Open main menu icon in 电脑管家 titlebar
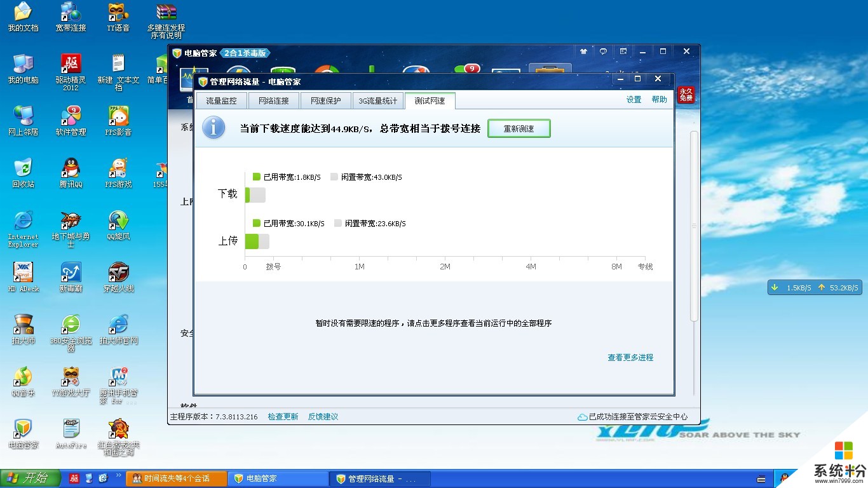This screenshot has width=868, height=488. coord(623,51)
